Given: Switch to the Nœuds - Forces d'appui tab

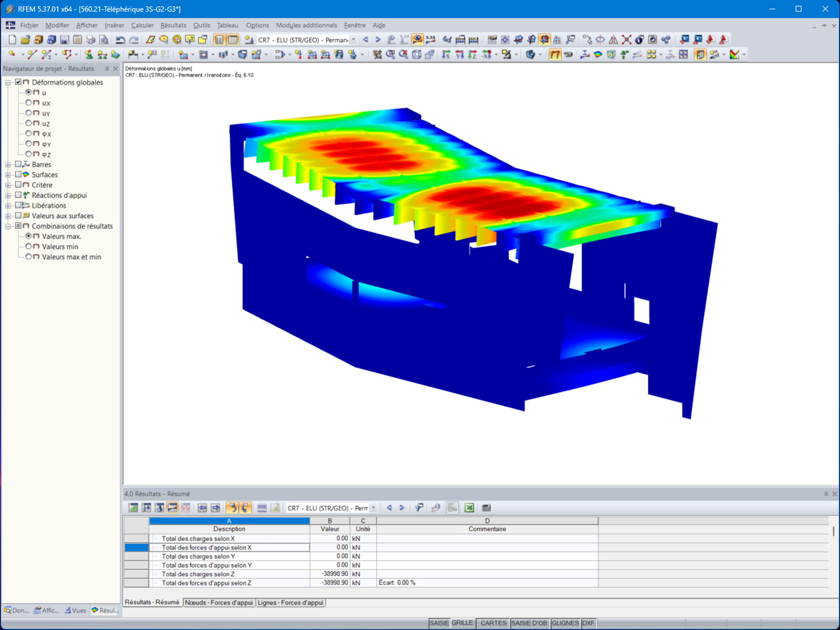Looking at the screenshot, I should pyautogui.click(x=219, y=602).
